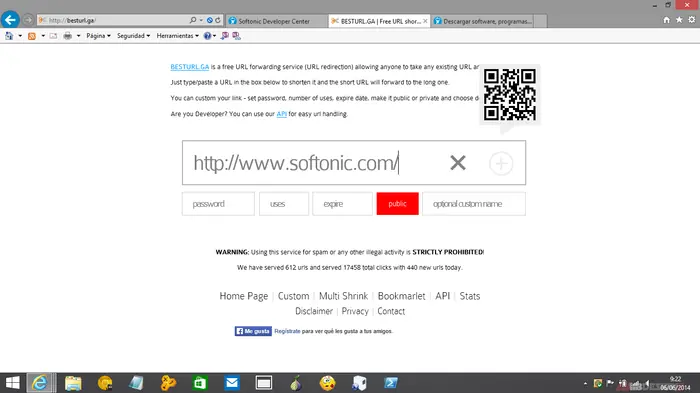Viewport: 700px width, 393px height.
Task: Click the browser forward arrow button
Action: pyautogui.click(x=28, y=20)
